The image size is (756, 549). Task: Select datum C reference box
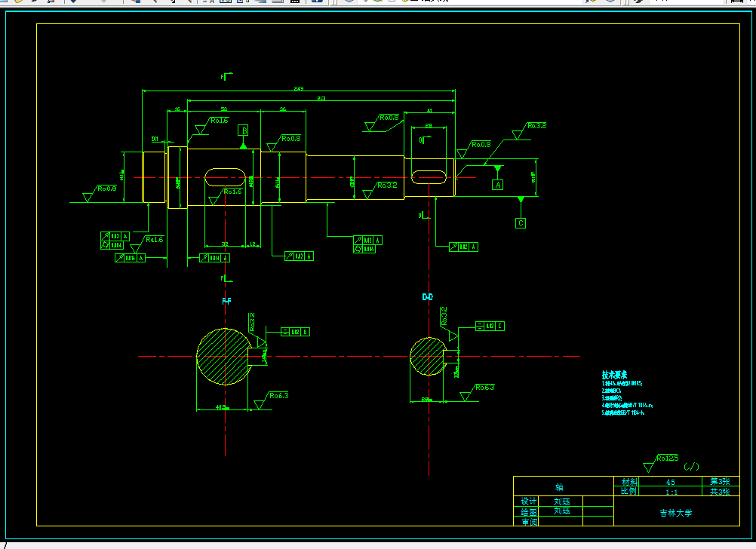coord(521,223)
